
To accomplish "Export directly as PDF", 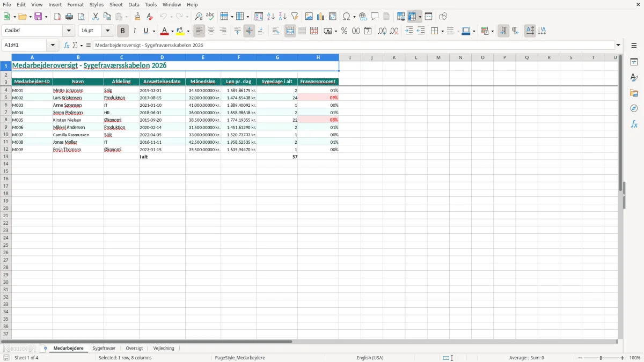I will tap(57, 17).
